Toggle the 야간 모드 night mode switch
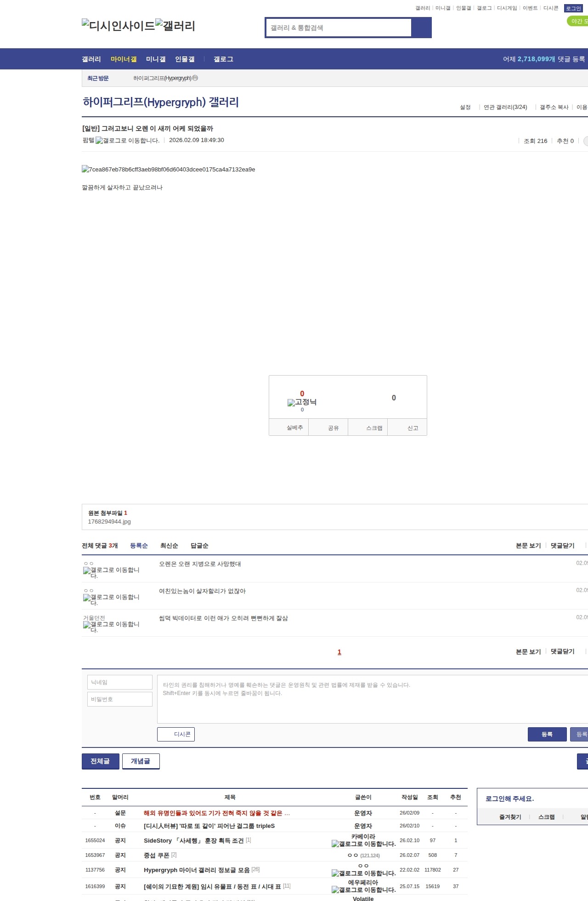Image resolution: width=588 pixels, height=901 pixels. [577, 21]
